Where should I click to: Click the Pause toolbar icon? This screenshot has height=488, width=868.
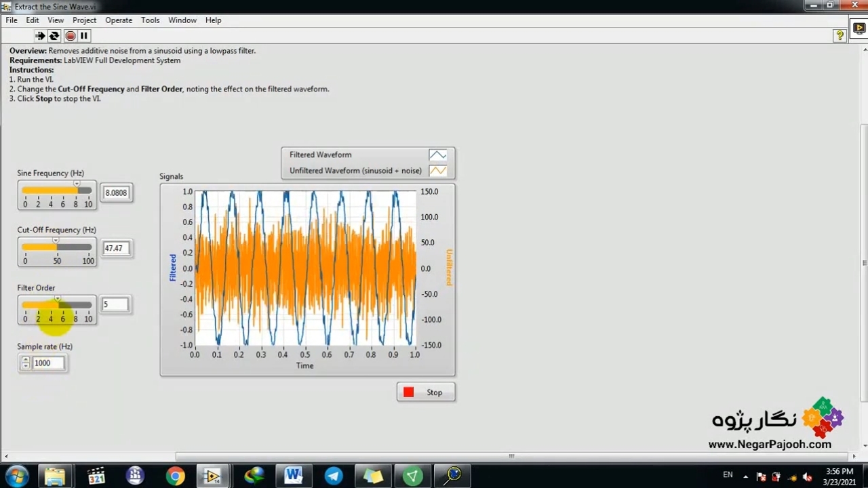[x=84, y=36]
